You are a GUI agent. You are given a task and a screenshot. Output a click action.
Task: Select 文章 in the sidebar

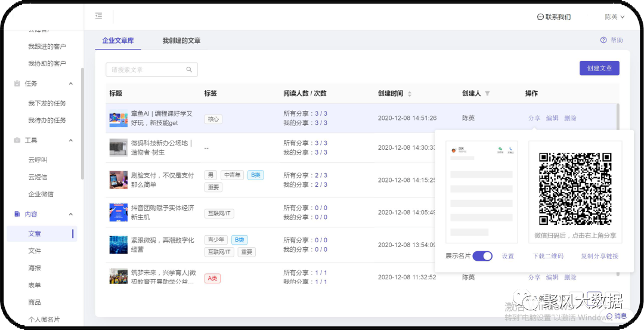42,234
